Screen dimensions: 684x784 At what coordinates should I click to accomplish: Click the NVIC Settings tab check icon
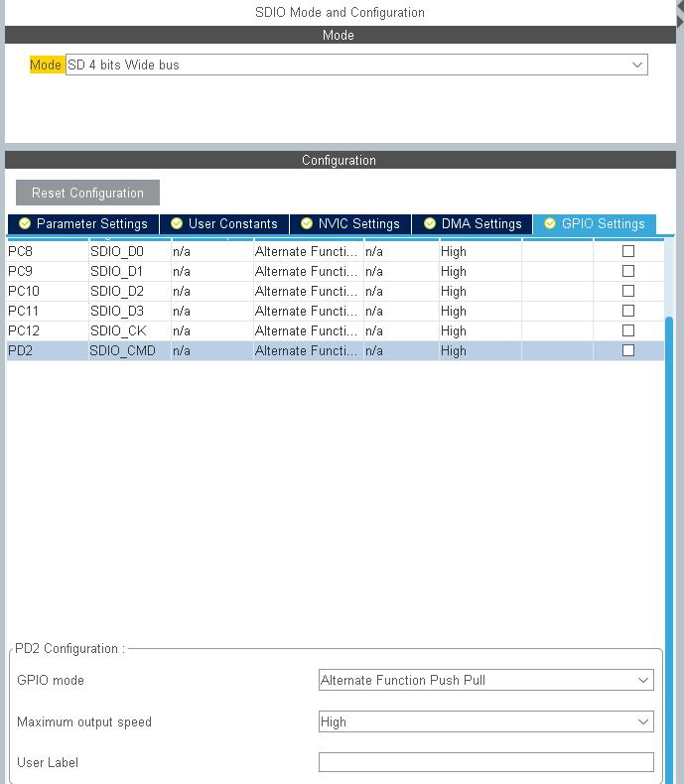[x=307, y=224]
